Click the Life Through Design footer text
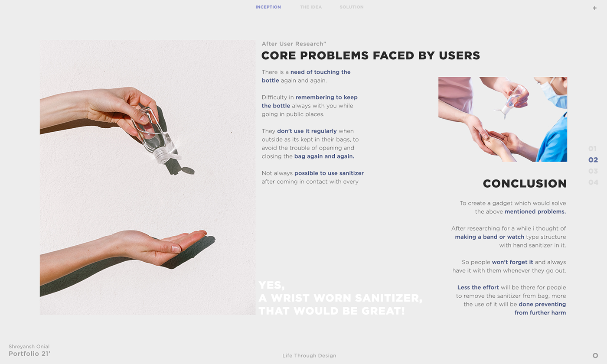Viewport: 607px width, 364px height. point(309,356)
